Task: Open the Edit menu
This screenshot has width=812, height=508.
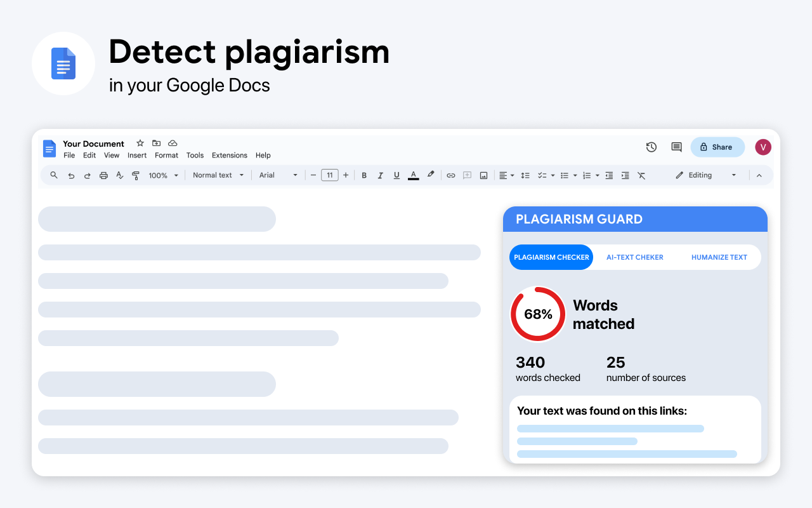Action: pyautogui.click(x=89, y=156)
